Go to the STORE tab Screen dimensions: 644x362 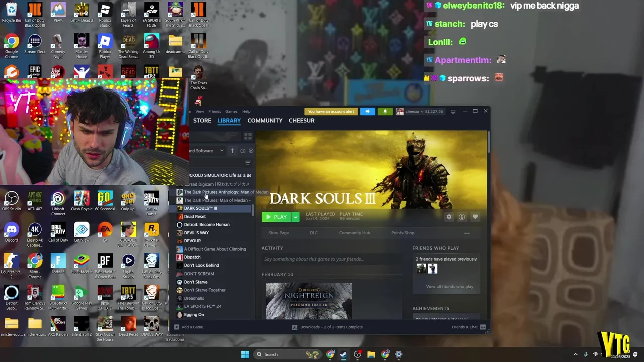click(202, 121)
